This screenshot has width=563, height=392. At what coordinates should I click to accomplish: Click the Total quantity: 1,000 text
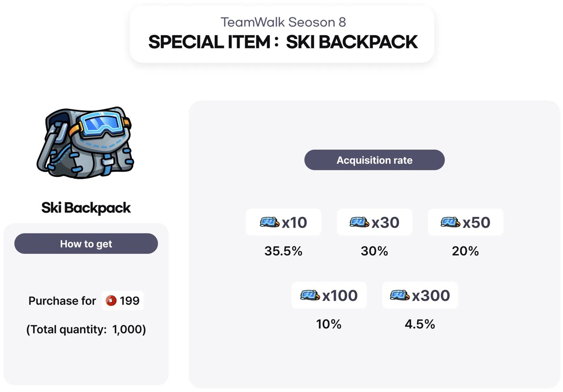point(86,329)
